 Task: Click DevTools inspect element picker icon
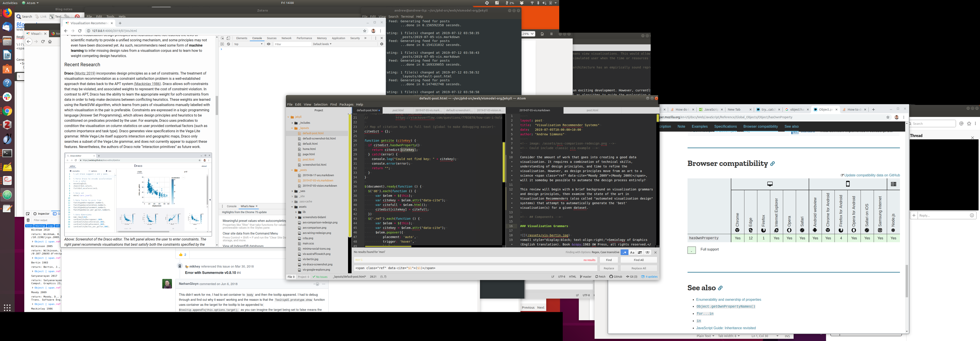pyautogui.click(x=222, y=38)
